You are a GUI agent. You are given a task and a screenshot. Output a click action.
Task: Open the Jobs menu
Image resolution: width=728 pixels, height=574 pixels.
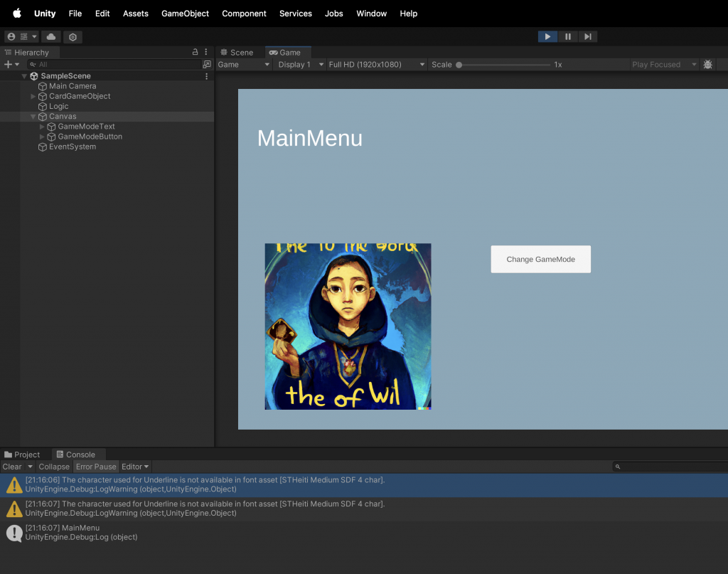pos(334,14)
